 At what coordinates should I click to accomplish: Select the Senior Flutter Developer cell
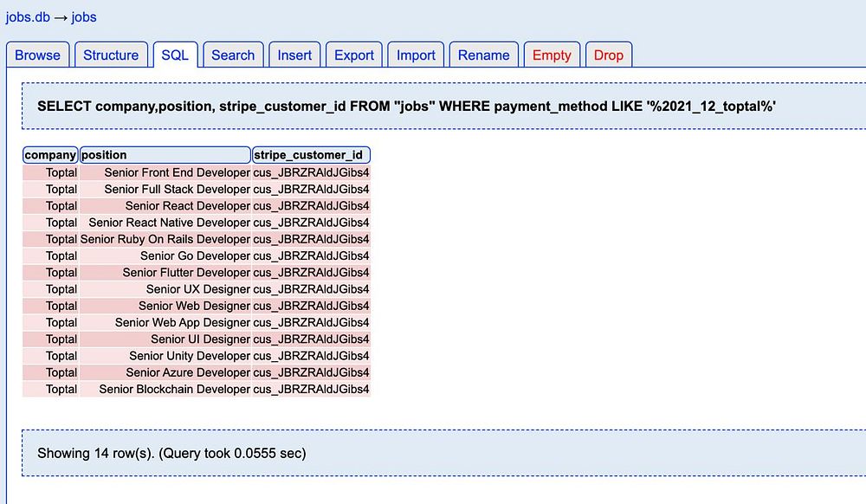click(165, 272)
